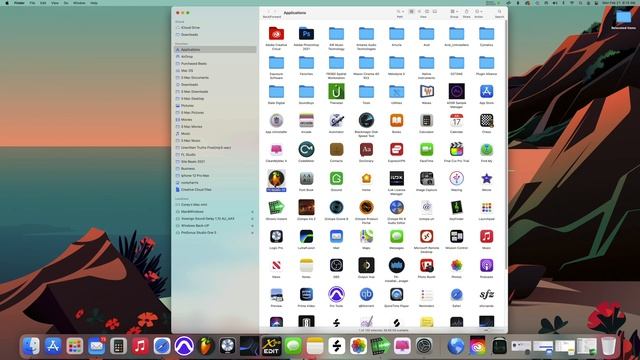Open Finder from the Dock
This screenshot has width=640, height=360.
point(31,346)
